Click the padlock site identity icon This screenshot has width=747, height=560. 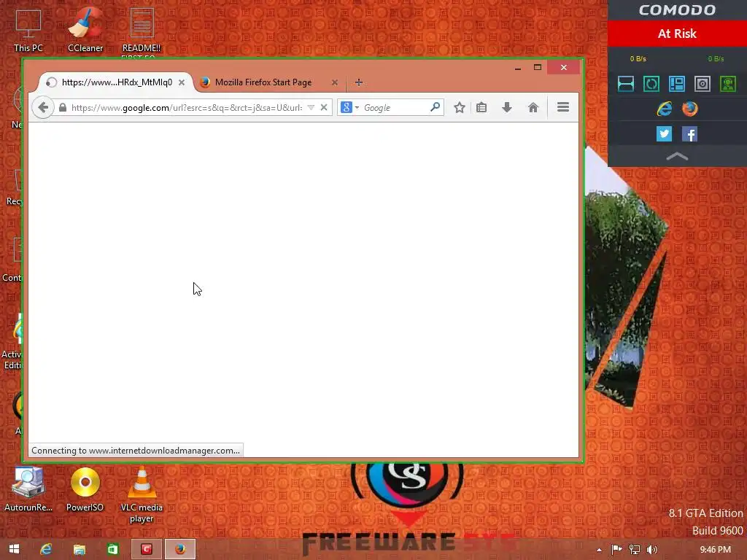[x=63, y=108]
